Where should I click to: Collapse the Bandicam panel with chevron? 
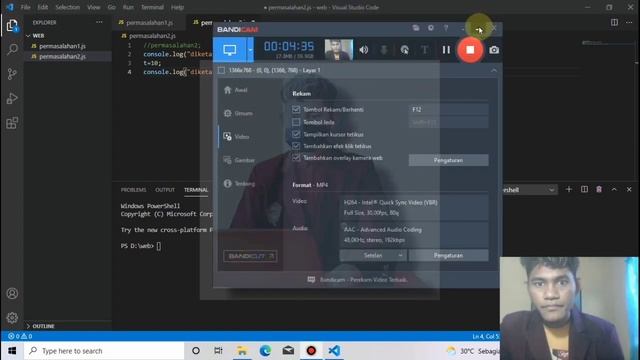(494, 70)
